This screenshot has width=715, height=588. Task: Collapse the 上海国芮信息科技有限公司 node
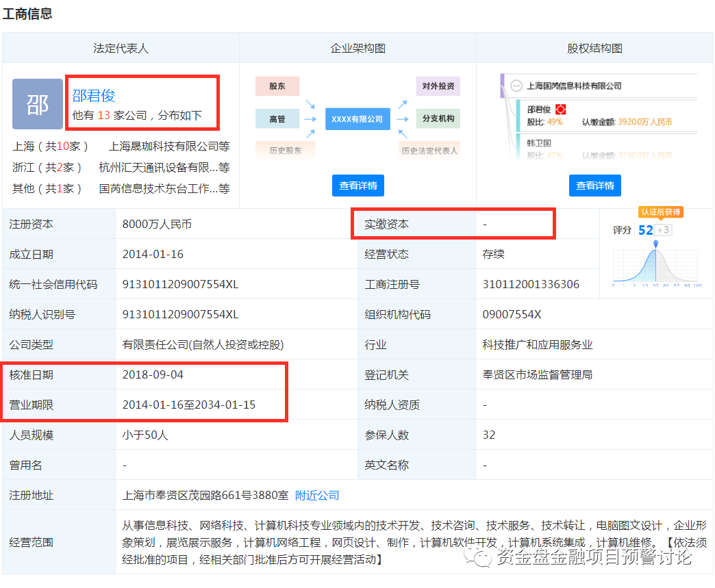point(516,86)
